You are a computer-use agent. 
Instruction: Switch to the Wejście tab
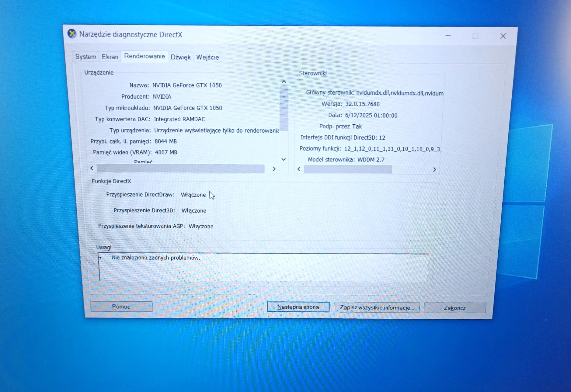coord(207,57)
